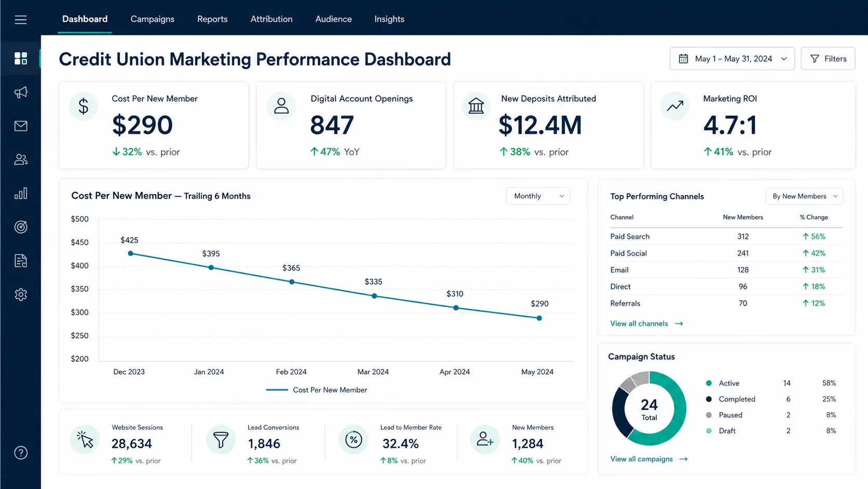Switch to the Insights tab
This screenshot has height=489, width=868.
(x=389, y=19)
